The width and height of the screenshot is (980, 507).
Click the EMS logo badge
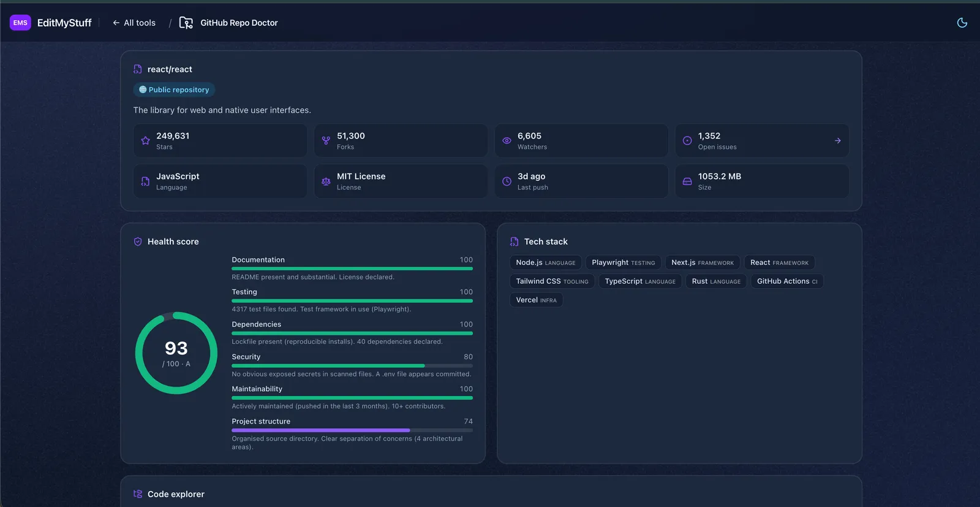pos(20,23)
